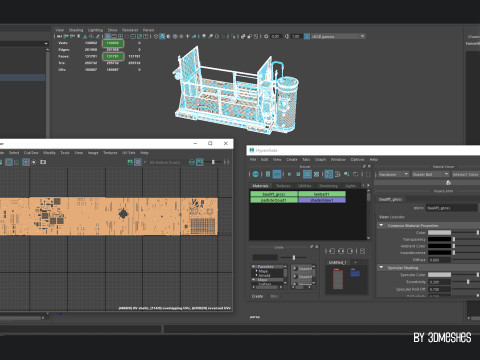Toggle the view transform icon before sRGB gamma
This screenshot has height=360, width=480.
click(307, 36)
